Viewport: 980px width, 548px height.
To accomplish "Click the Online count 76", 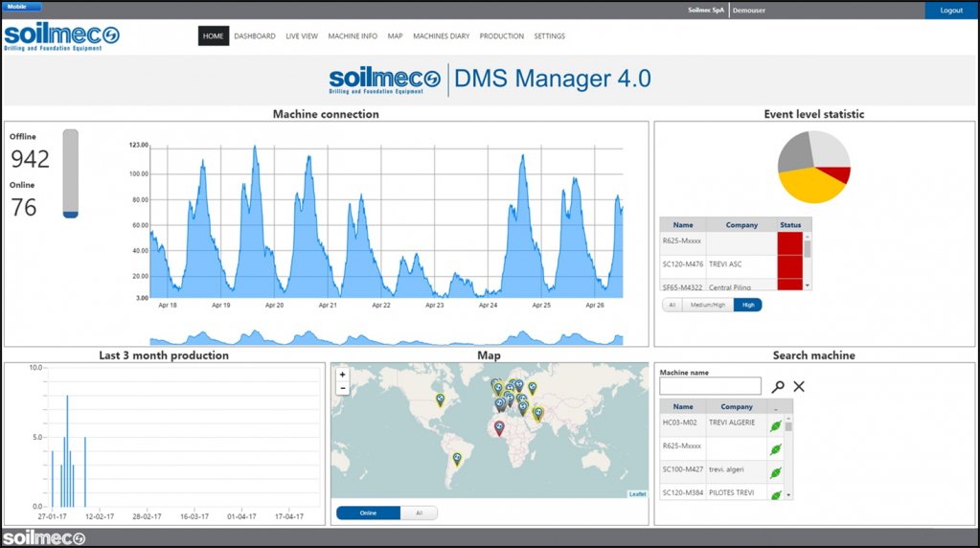I will [x=24, y=208].
